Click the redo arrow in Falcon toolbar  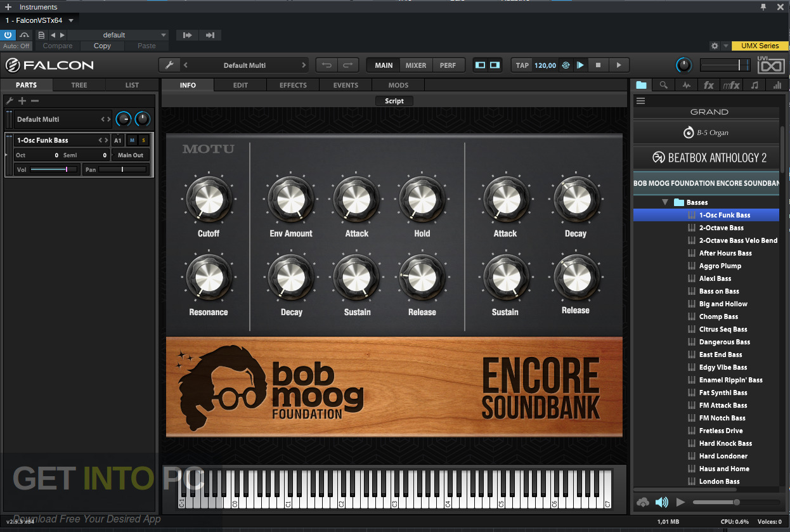pyautogui.click(x=347, y=65)
